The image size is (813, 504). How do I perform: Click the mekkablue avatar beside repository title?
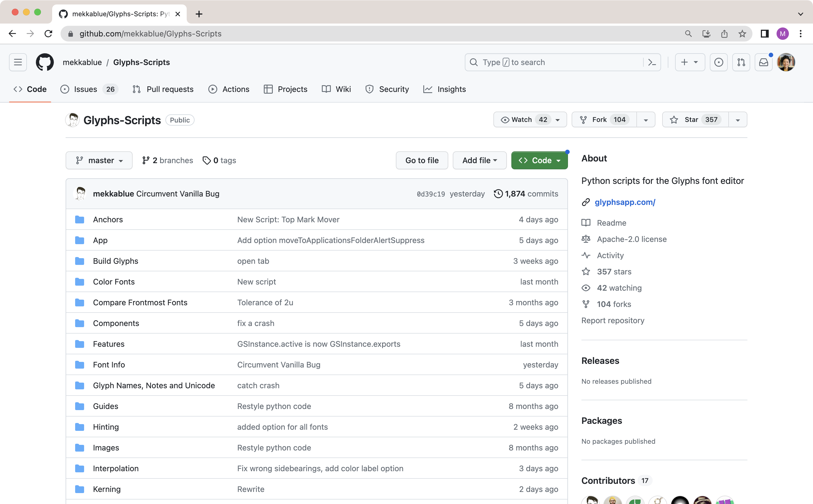72,120
